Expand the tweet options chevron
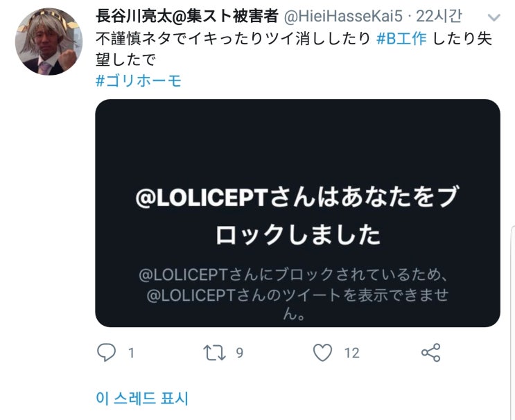This screenshot has width=515, height=420. (x=494, y=17)
